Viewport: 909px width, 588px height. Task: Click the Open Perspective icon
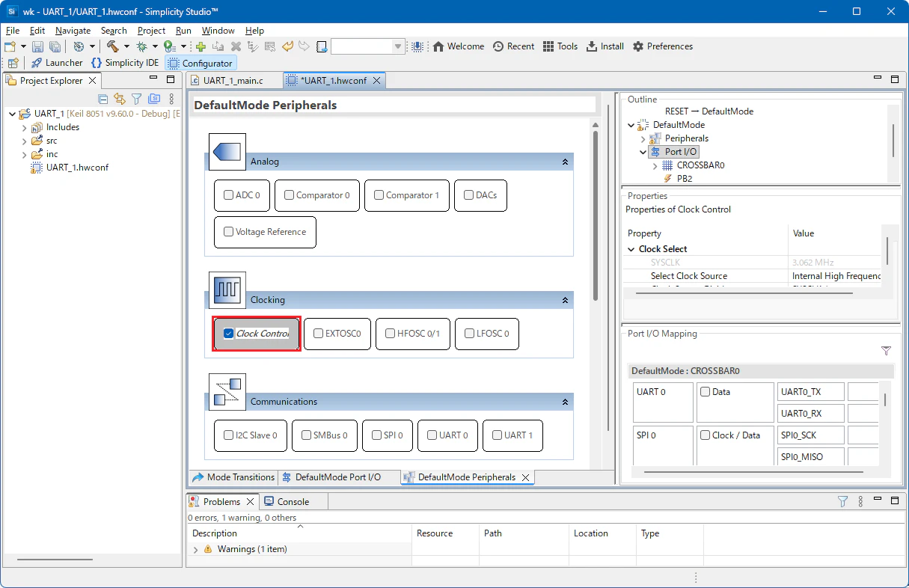pos(13,63)
